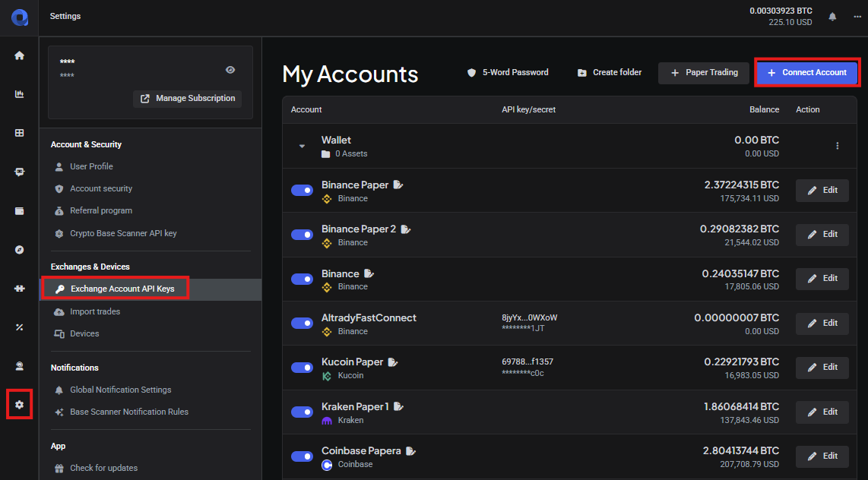This screenshot has height=480, width=868.
Task: Click the Kucoin exchange logo
Action: (327, 375)
